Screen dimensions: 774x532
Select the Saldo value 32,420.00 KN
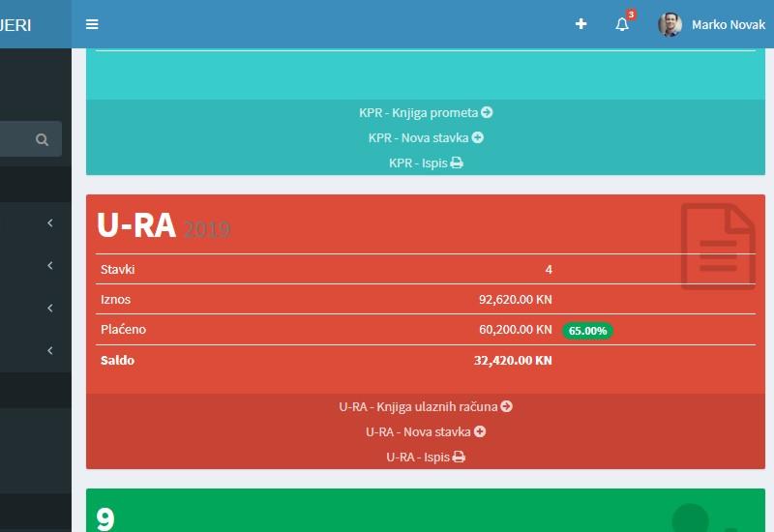click(513, 360)
